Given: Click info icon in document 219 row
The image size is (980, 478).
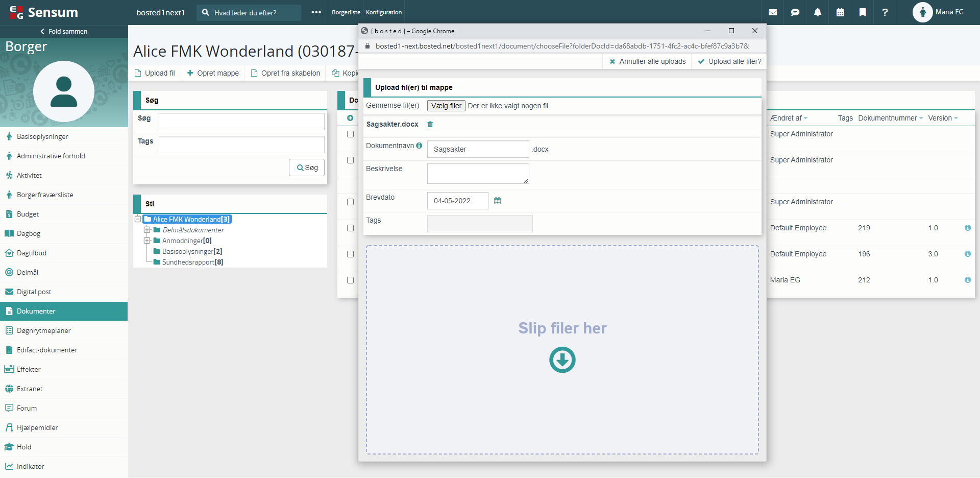Looking at the screenshot, I should pyautogui.click(x=968, y=228).
